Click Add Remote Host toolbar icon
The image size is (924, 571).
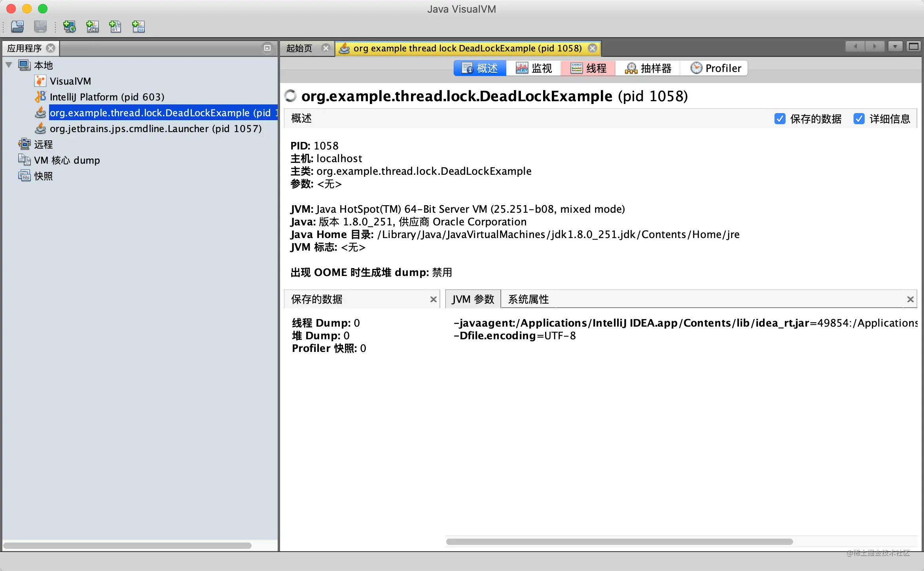(x=70, y=26)
